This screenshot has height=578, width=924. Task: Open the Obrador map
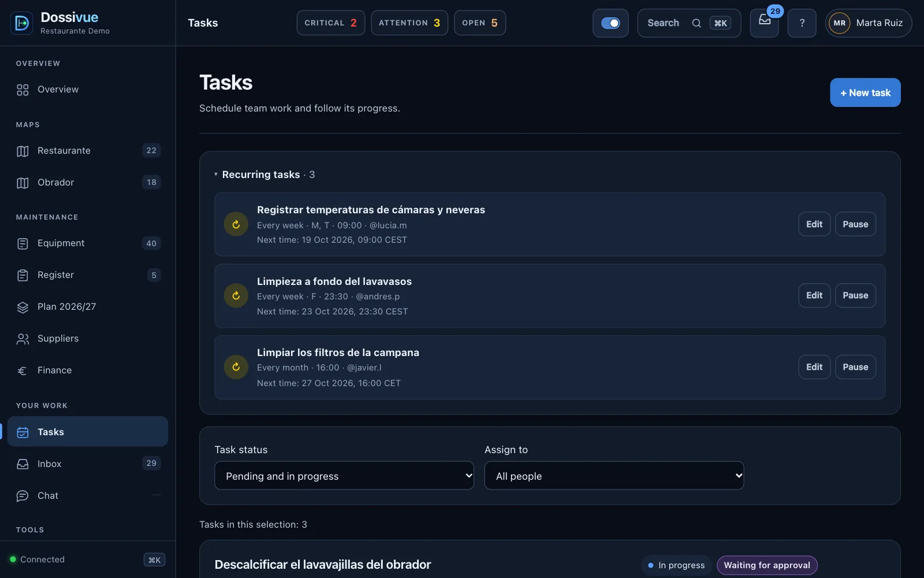pyautogui.click(x=88, y=183)
